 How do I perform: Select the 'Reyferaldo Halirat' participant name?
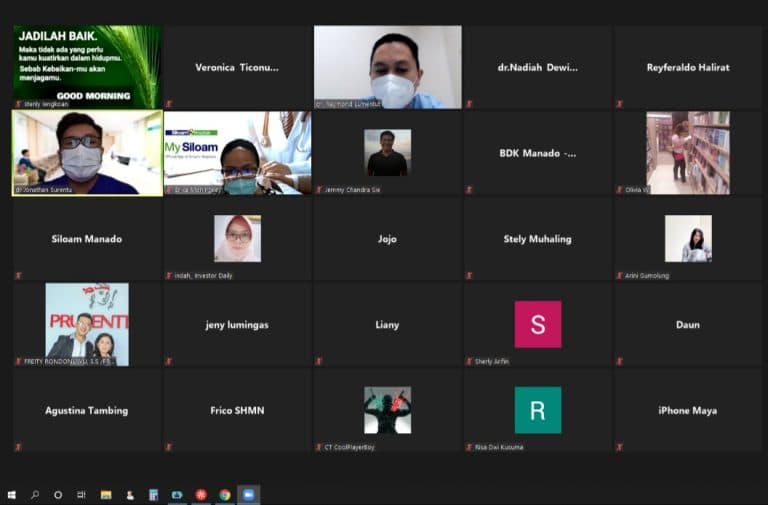(688, 68)
